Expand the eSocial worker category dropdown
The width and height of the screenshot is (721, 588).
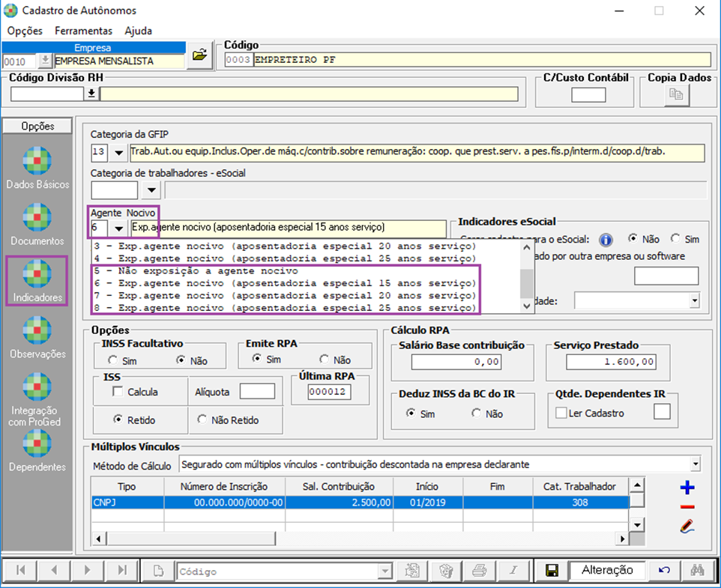pos(152,191)
